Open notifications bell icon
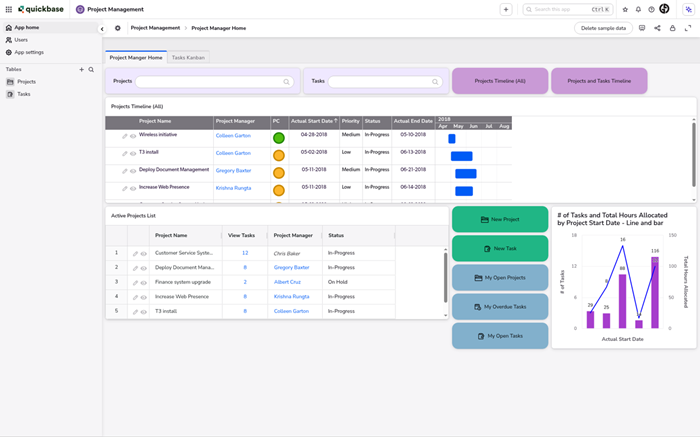This screenshot has height=437, width=700. coord(638,9)
